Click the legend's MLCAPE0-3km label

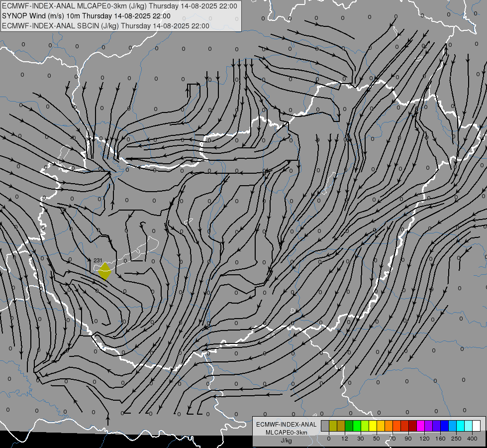(x=287, y=433)
